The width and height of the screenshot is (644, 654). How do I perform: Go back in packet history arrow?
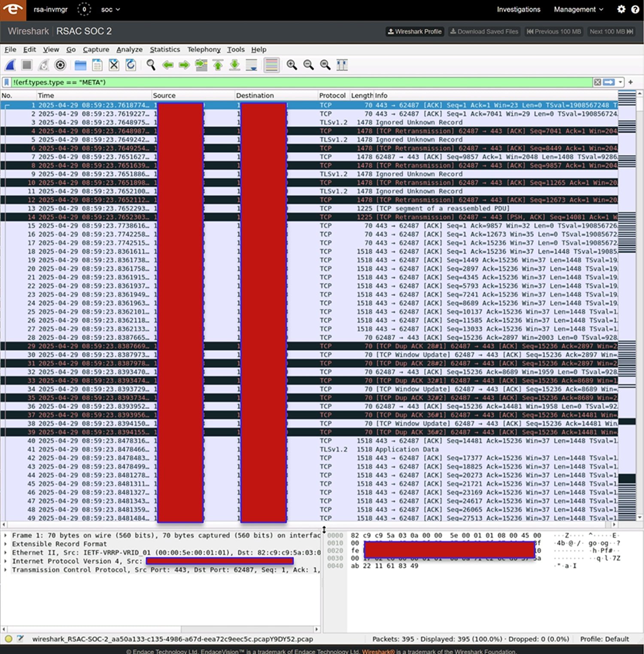[168, 65]
